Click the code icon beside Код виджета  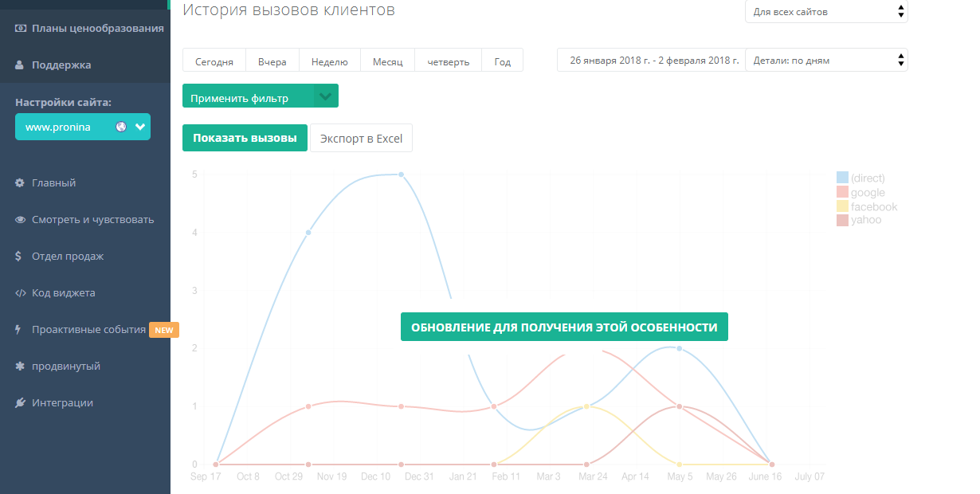coord(20,293)
